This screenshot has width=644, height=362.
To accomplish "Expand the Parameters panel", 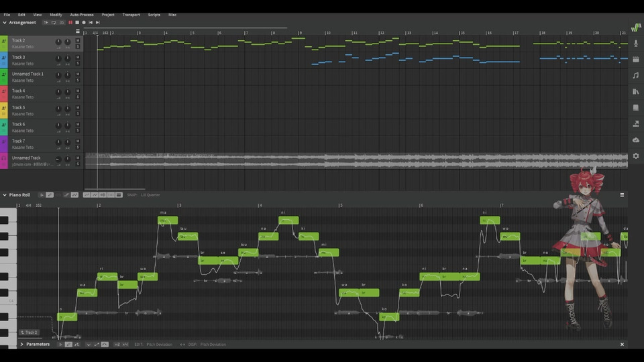I will tap(21, 345).
